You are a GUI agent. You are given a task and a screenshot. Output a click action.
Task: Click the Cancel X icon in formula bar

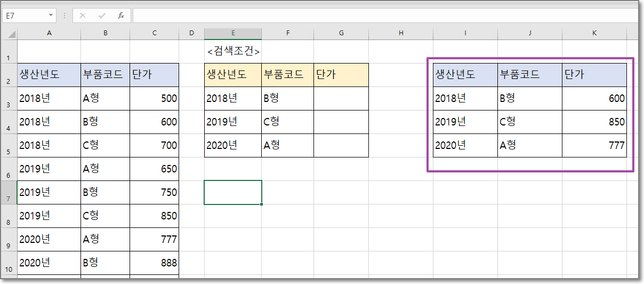click(83, 15)
